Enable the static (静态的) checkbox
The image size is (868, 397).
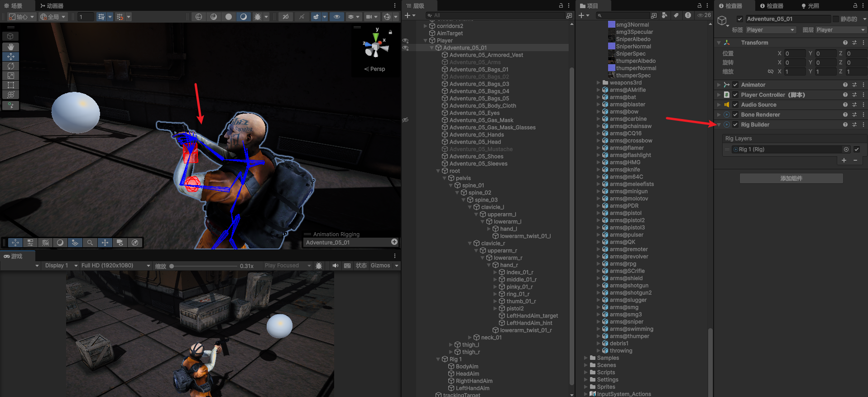point(836,19)
